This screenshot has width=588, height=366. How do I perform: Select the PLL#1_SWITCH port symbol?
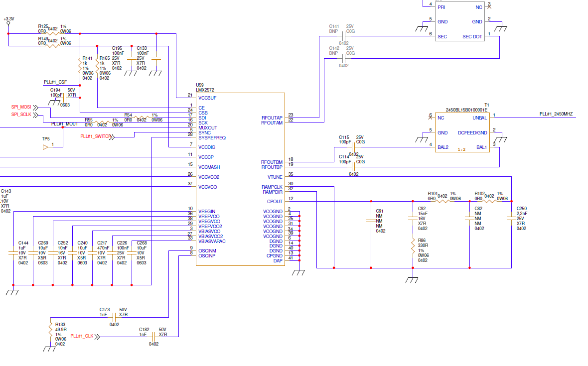point(112,137)
